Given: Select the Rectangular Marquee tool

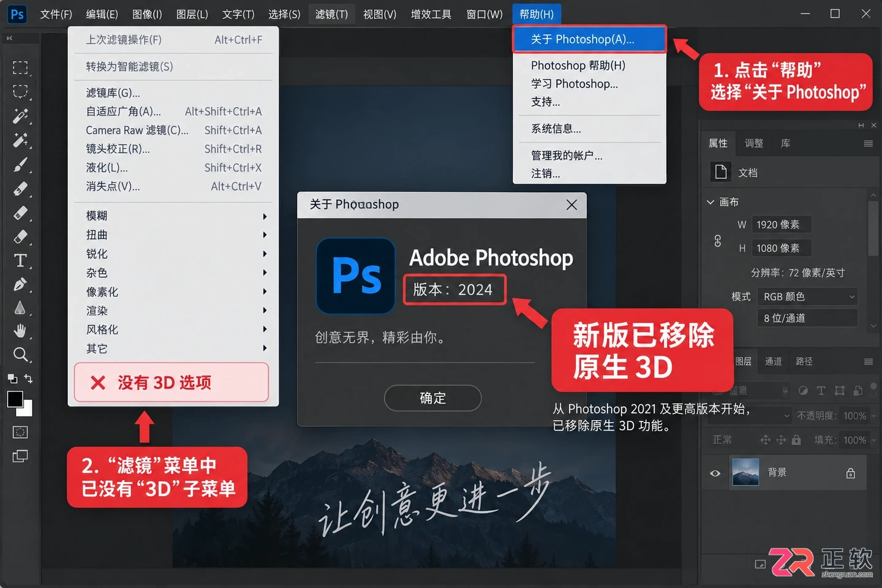Looking at the screenshot, I should (20, 67).
